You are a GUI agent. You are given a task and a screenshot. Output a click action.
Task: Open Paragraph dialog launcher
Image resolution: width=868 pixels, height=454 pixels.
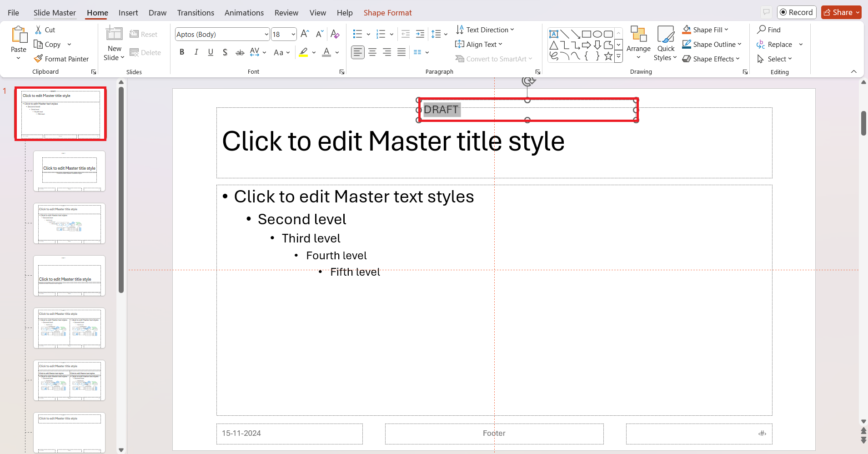[538, 72]
